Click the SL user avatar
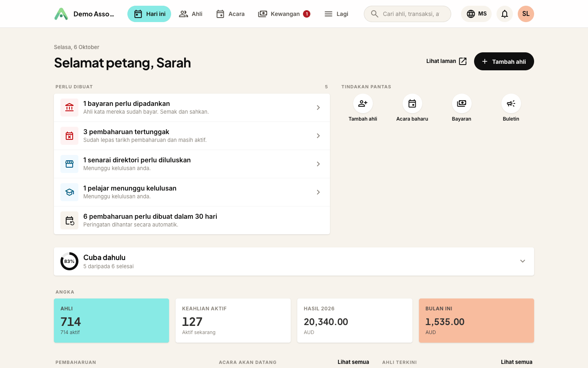Screen dimensions: 588x368 pyautogui.click(x=526, y=14)
